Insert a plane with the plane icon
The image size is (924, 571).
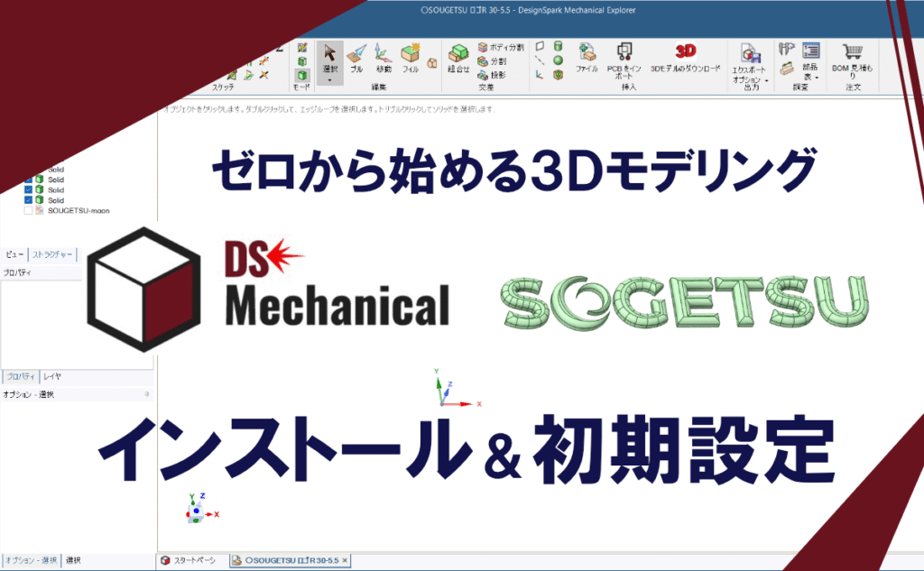[540, 46]
